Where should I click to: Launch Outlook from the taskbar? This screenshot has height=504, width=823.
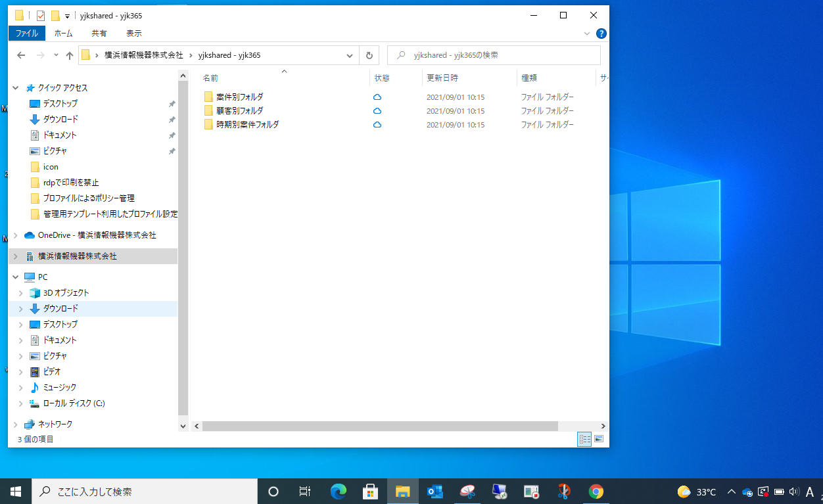(435, 492)
